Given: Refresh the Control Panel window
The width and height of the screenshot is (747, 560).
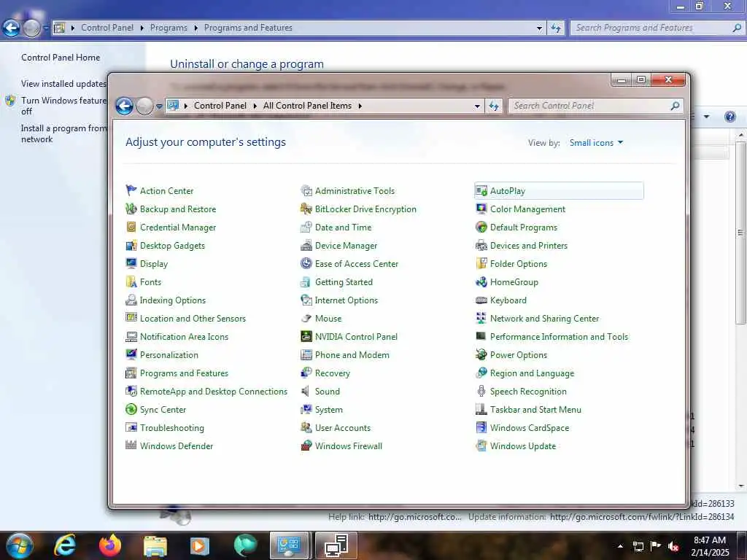Looking at the screenshot, I should pyautogui.click(x=494, y=106).
